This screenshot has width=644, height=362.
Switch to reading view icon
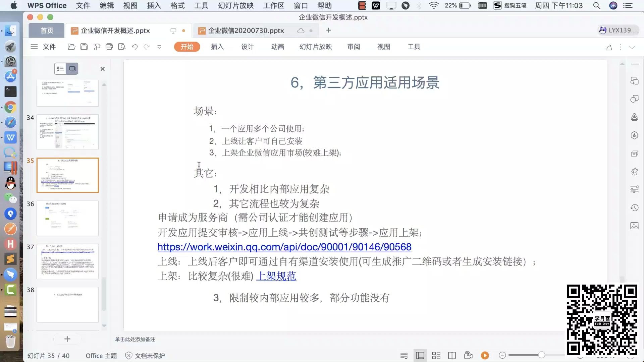pyautogui.click(x=452, y=355)
